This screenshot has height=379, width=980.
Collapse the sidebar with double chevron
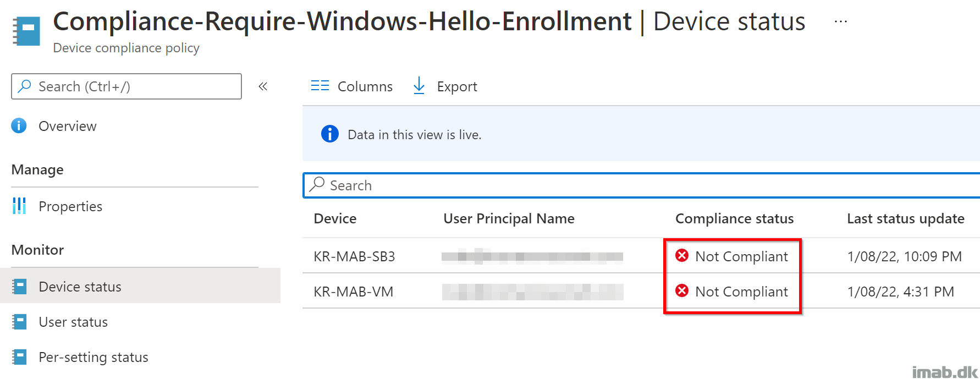click(x=263, y=86)
